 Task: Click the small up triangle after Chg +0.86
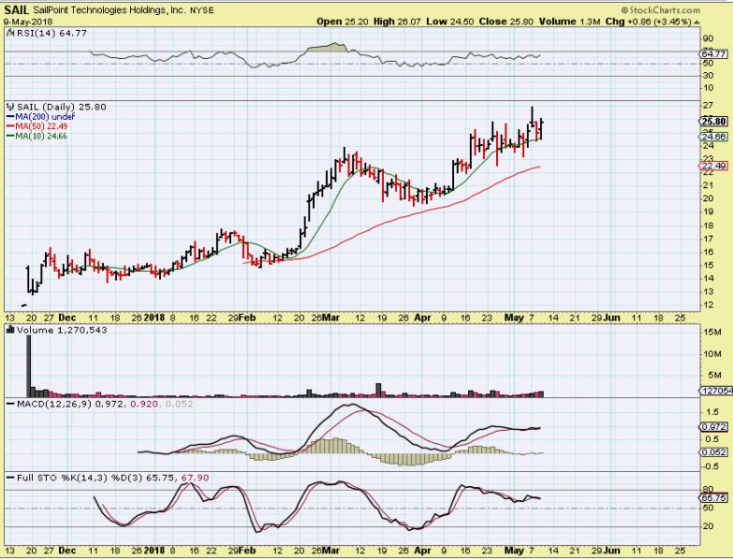697,22
